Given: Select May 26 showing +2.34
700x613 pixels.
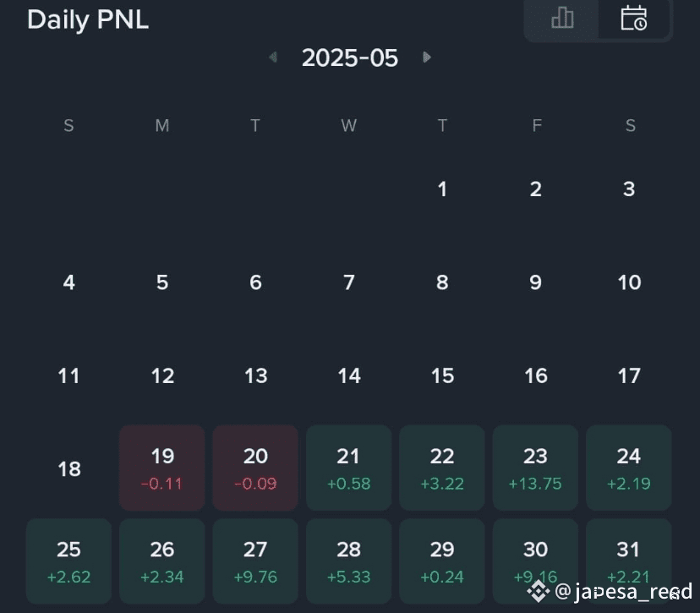Looking at the screenshot, I should (x=162, y=561).
